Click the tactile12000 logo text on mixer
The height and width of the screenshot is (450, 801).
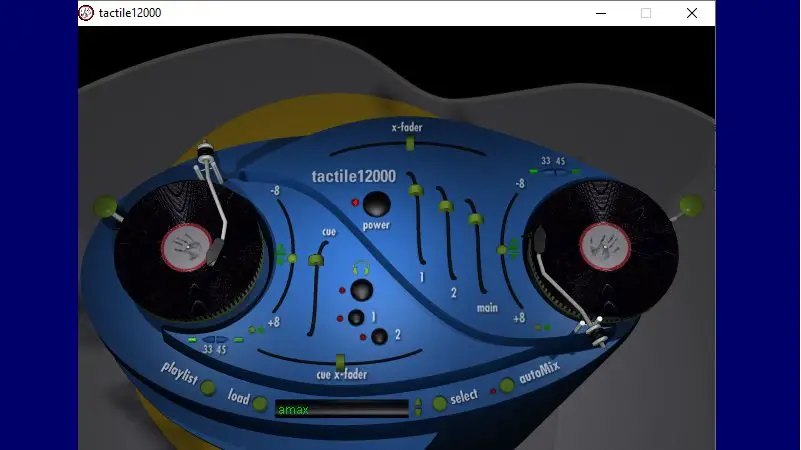(x=354, y=176)
